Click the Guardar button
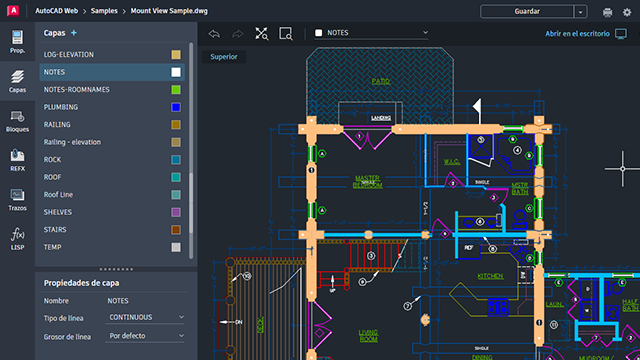 [x=527, y=11]
